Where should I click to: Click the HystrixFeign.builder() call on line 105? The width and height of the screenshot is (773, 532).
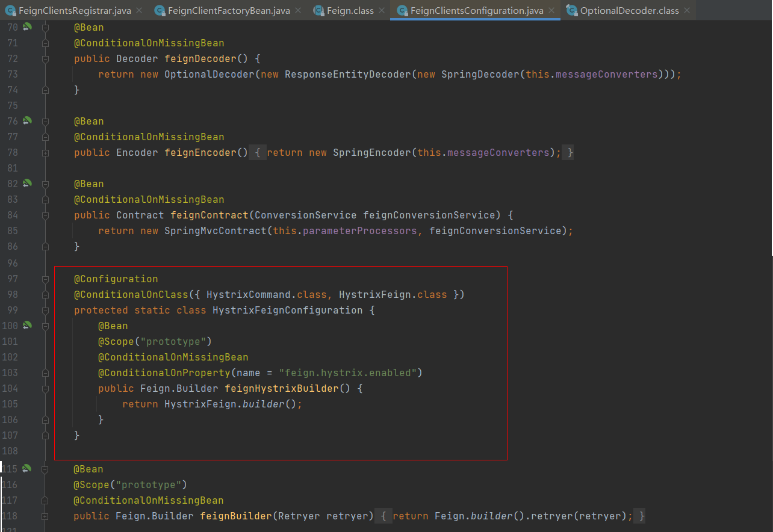click(x=231, y=404)
